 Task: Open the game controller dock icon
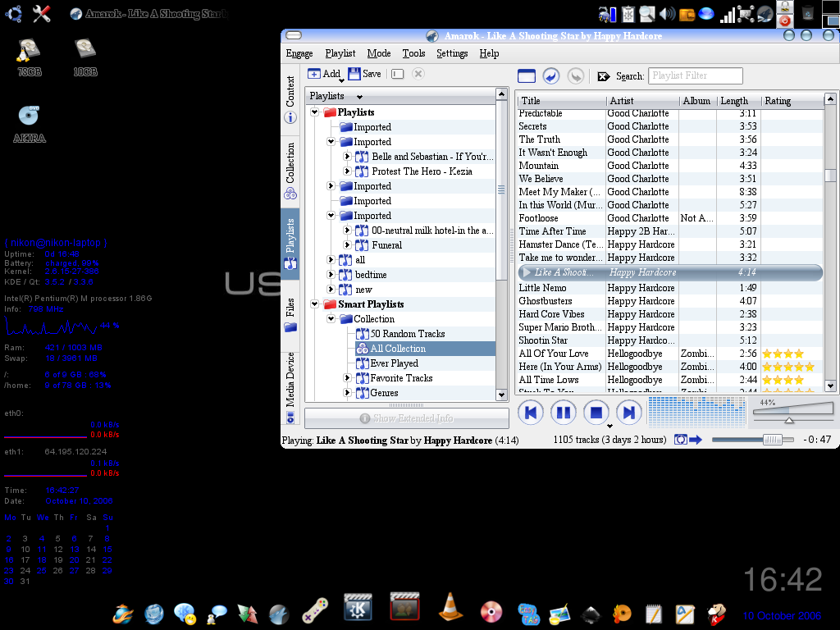coord(314,610)
